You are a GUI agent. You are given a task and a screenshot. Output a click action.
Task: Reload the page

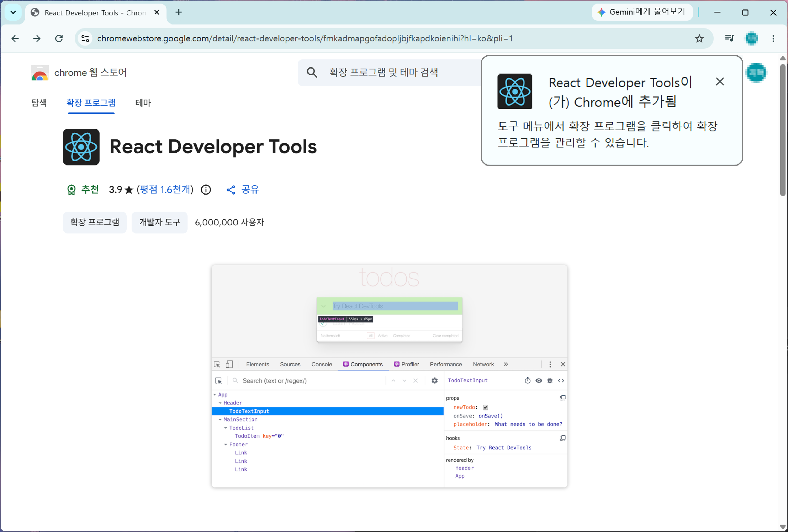coord(59,39)
